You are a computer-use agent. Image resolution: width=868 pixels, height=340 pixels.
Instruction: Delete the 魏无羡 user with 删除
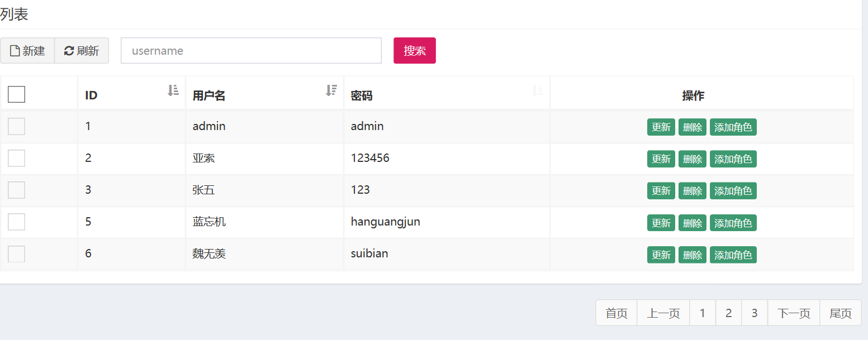click(x=692, y=255)
